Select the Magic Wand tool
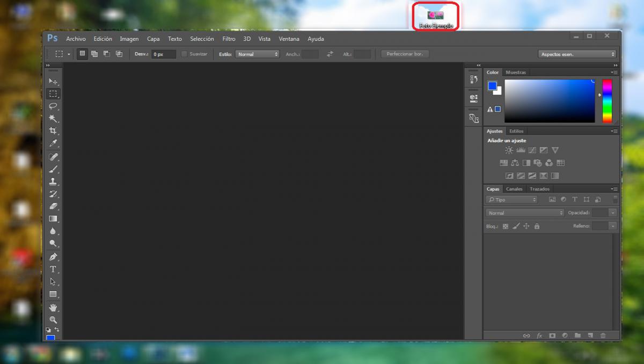 53,119
